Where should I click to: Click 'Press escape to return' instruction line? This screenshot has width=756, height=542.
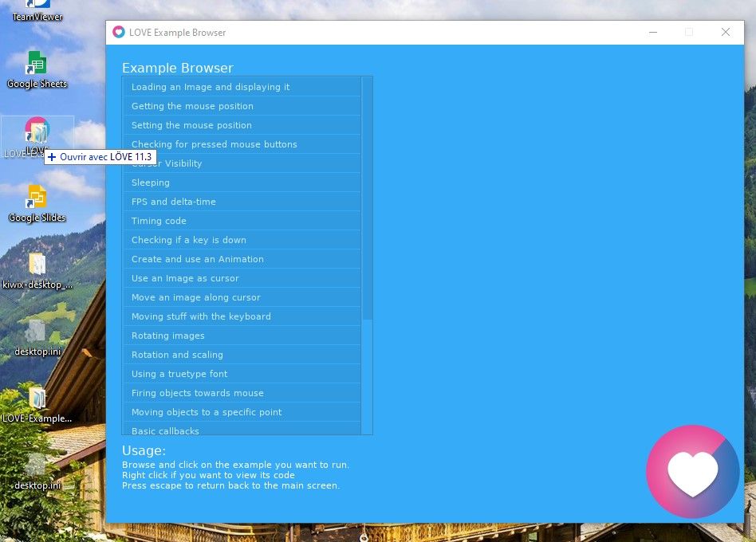click(231, 485)
